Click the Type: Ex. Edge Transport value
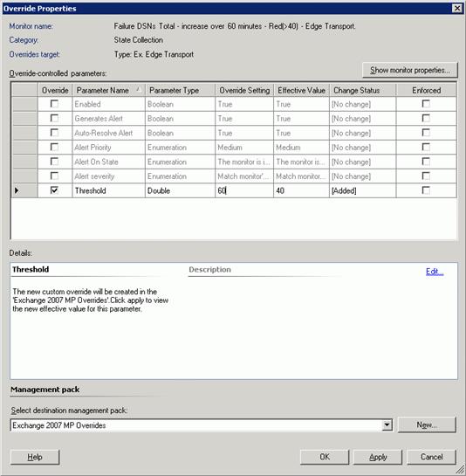466x476 pixels. (154, 54)
